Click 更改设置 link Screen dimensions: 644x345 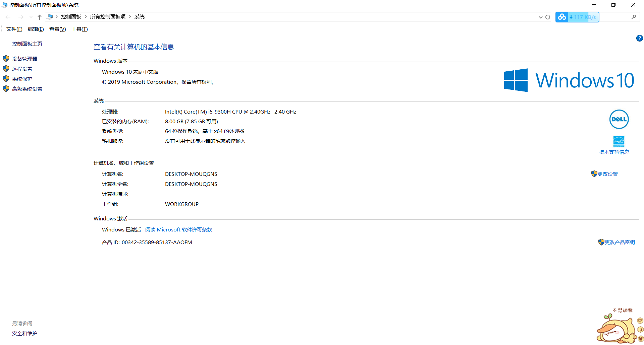coord(608,174)
